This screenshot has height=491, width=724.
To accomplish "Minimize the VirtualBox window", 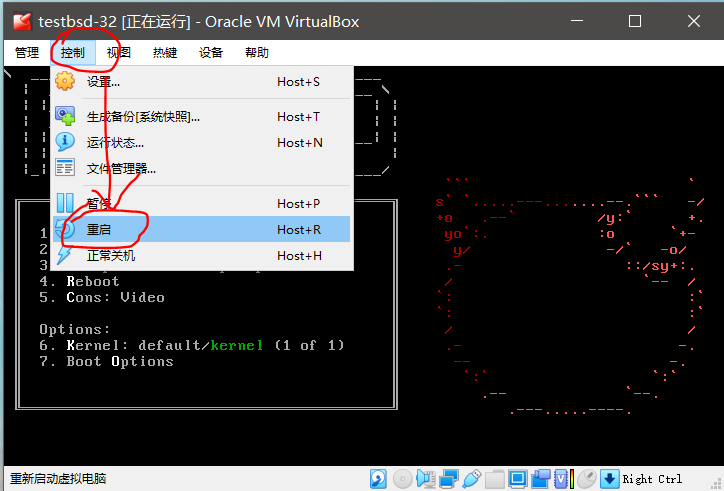I will click(x=577, y=21).
